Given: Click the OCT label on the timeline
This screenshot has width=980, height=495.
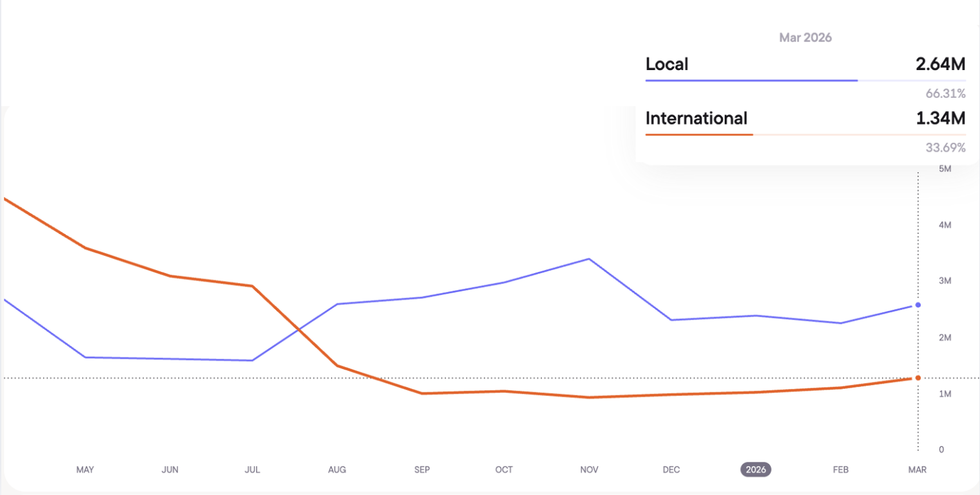Looking at the screenshot, I should point(504,470).
